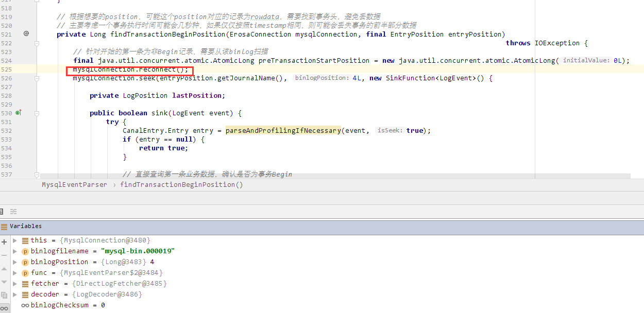Click the findTransactionBeginPosition method name on line 521
Screen dimensions: 644x313
(x=168, y=34)
